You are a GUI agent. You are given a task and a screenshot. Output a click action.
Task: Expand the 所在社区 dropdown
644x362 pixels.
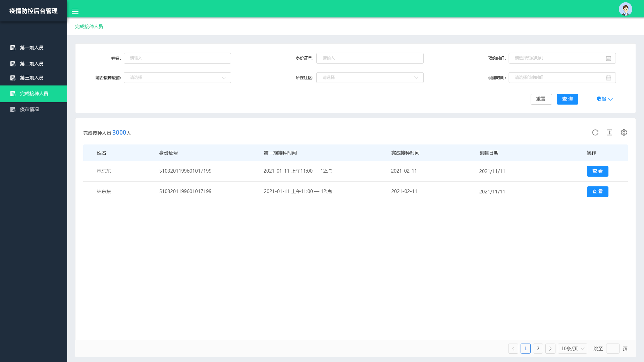click(x=370, y=78)
